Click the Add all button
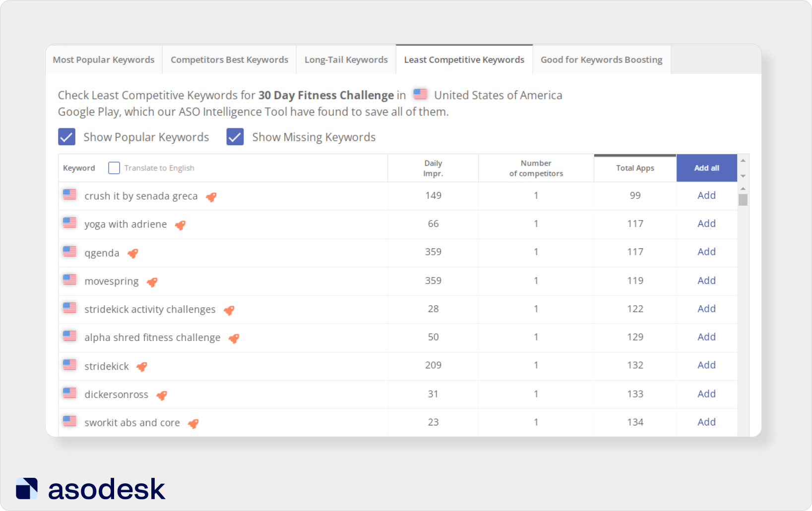The height and width of the screenshot is (511, 812). [706, 168]
